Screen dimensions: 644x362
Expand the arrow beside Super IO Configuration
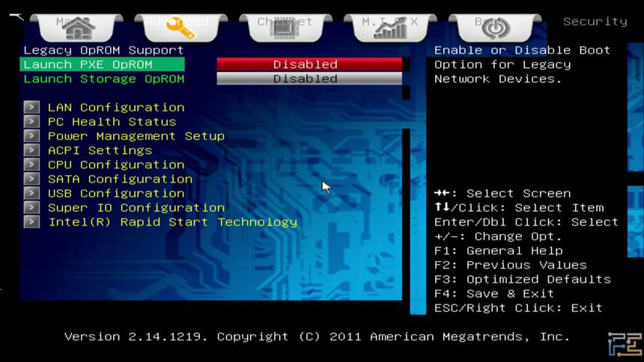(31, 208)
